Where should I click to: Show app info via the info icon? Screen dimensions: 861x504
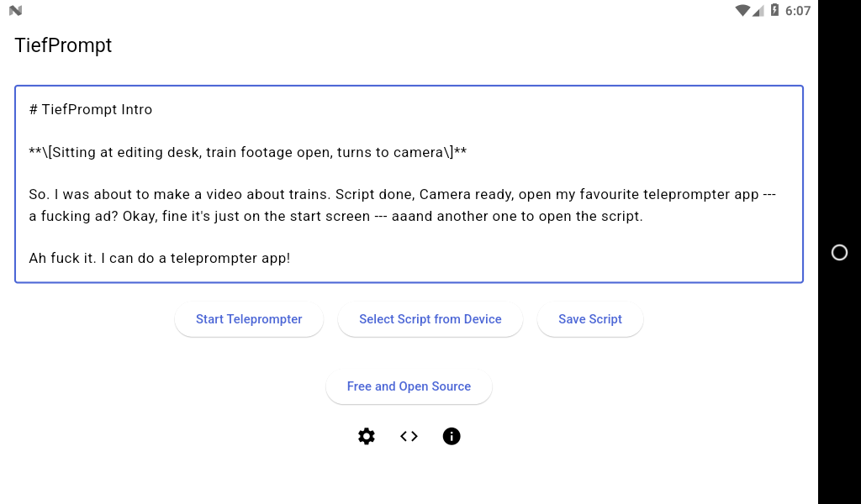(452, 436)
